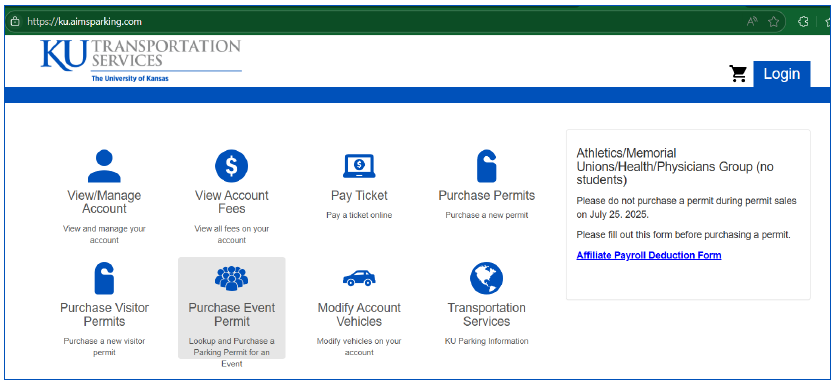Screen dimensions: 837x387
Task: Click the Transportation Services globe icon
Action: point(486,278)
